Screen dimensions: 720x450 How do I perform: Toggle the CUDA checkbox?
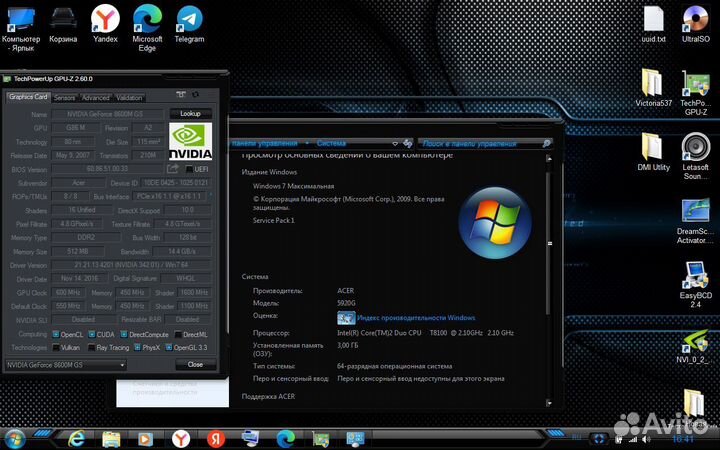click(x=92, y=334)
